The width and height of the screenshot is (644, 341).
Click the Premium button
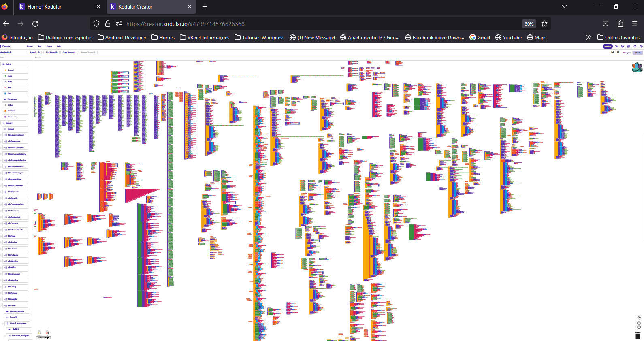click(x=608, y=47)
